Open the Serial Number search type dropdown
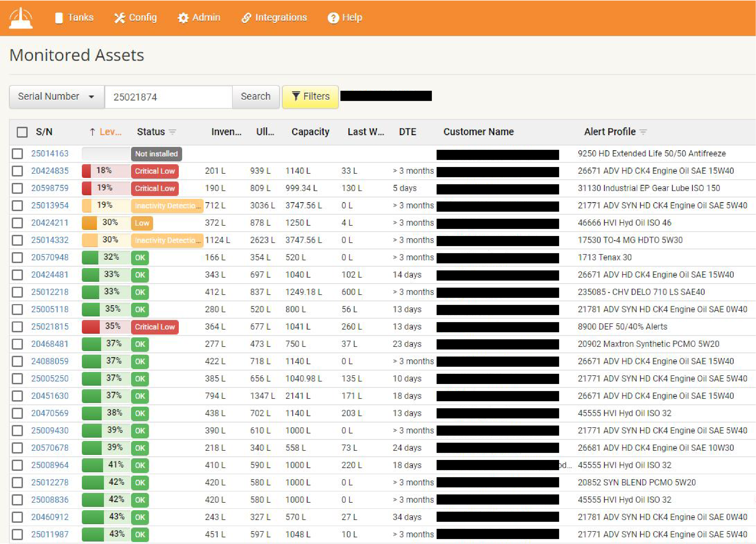 tap(57, 97)
